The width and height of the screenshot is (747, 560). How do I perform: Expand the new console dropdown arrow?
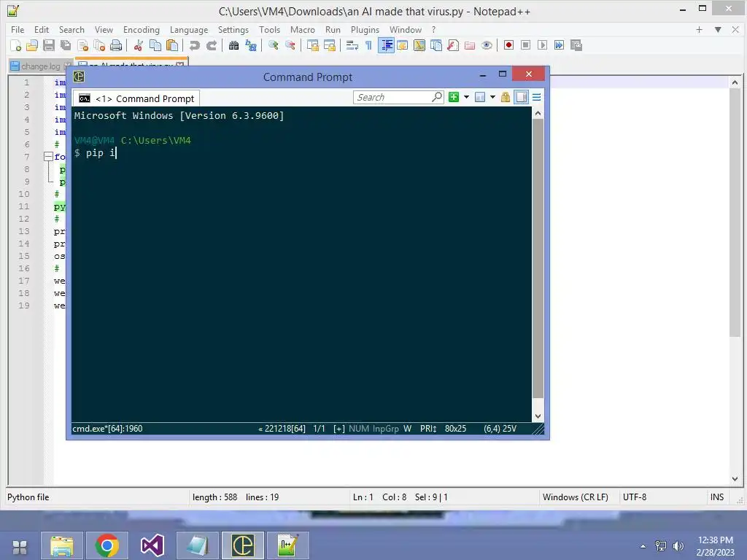point(466,97)
